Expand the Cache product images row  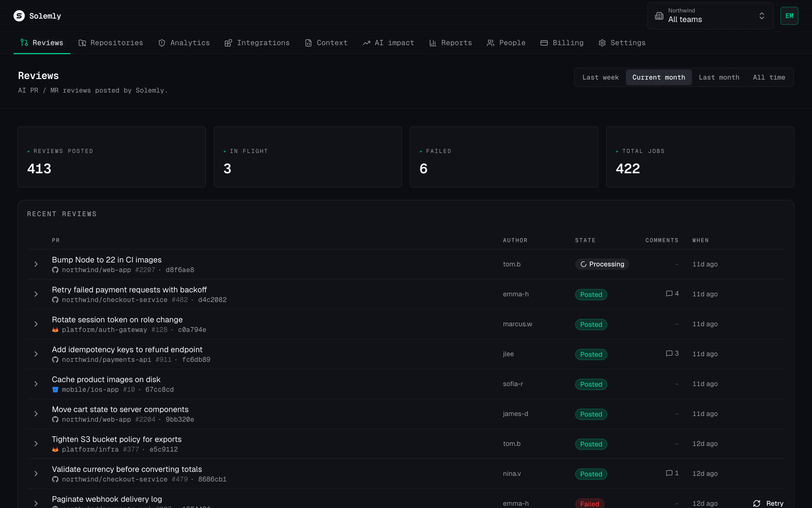(36, 384)
